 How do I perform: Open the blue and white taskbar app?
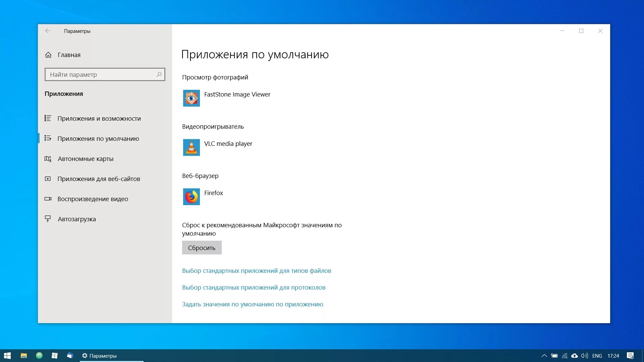click(x=70, y=356)
